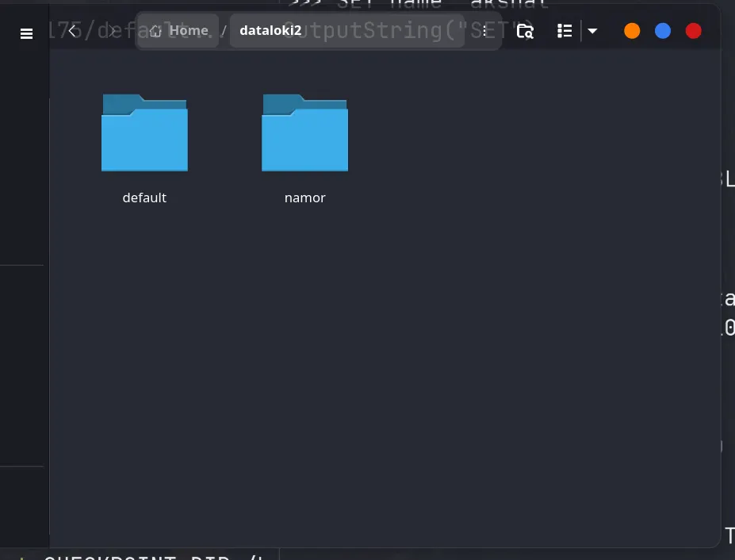Click the blue maximize window button
This screenshot has width=735, height=560.
[x=662, y=31]
